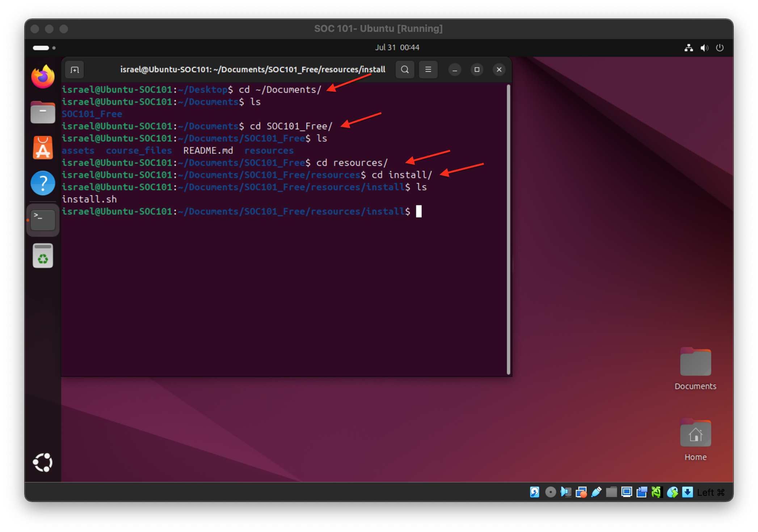Open the wired network status icon
Image resolution: width=758 pixels, height=532 pixels.
click(x=688, y=48)
